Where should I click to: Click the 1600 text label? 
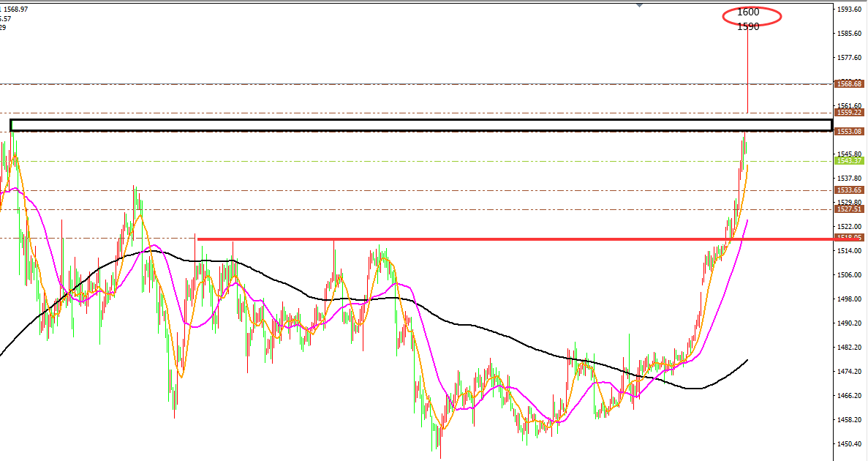click(x=748, y=12)
